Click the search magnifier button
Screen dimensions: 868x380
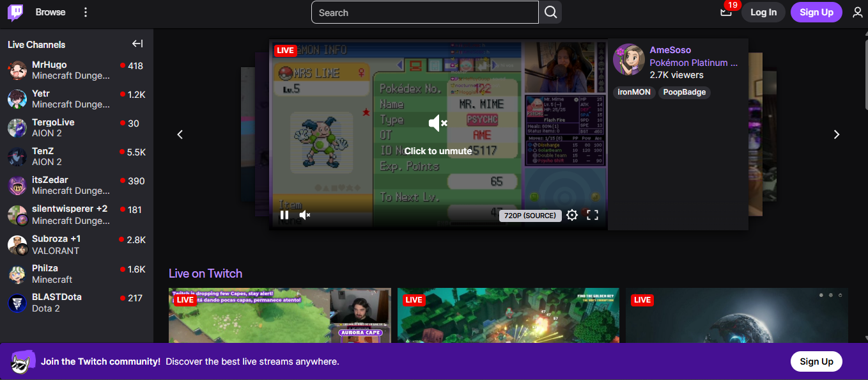point(550,12)
